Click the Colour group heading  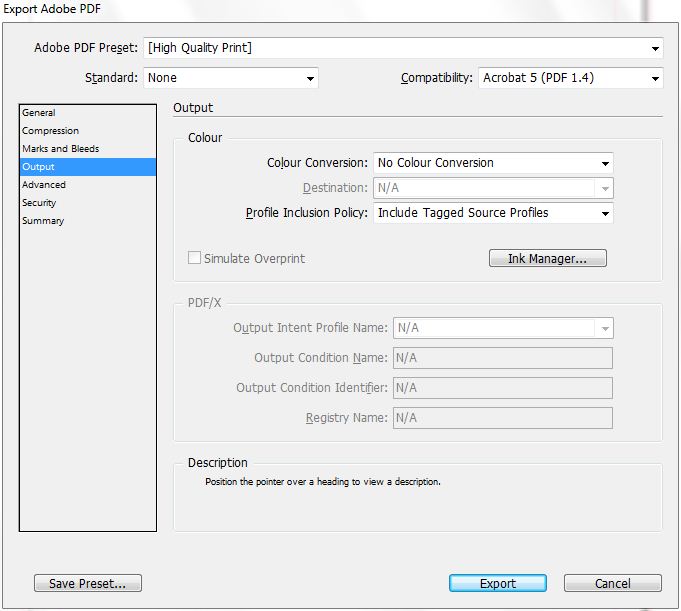click(x=205, y=138)
